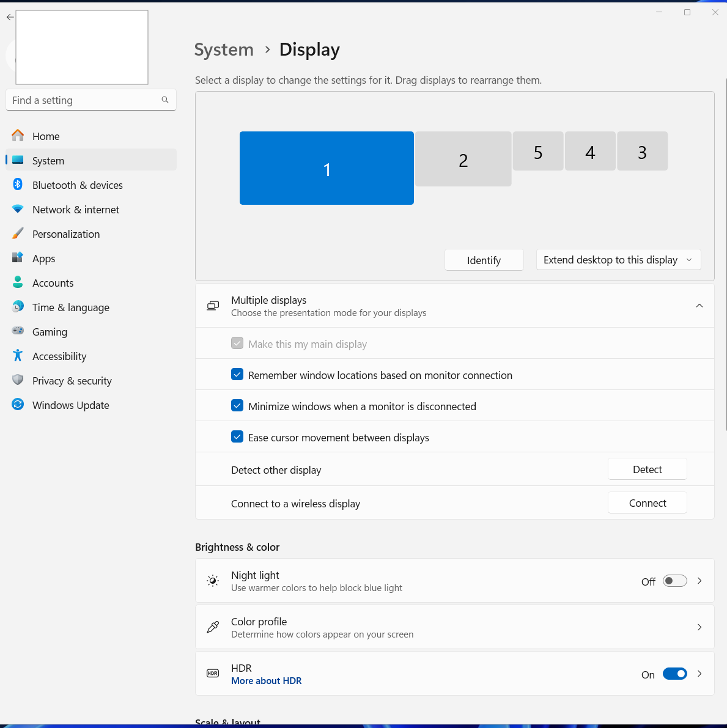
Task: Collapse the Multiple displays section
Action: pyautogui.click(x=699, y=306)
